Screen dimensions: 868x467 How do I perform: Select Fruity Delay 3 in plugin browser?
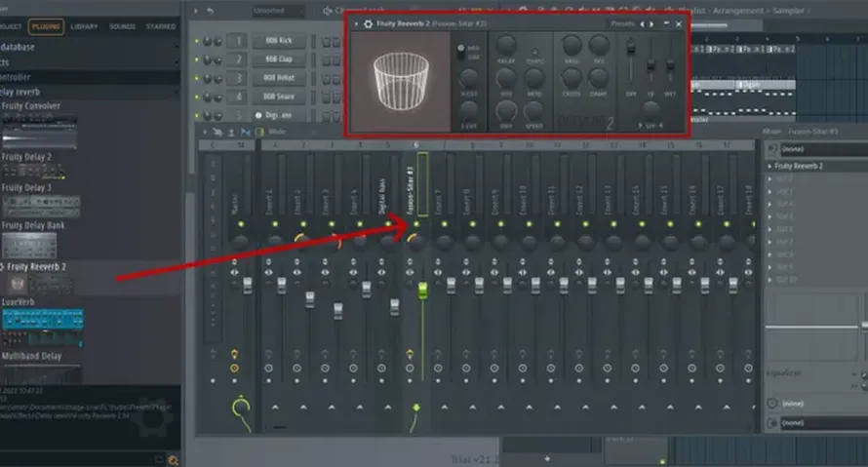point(26,188)
